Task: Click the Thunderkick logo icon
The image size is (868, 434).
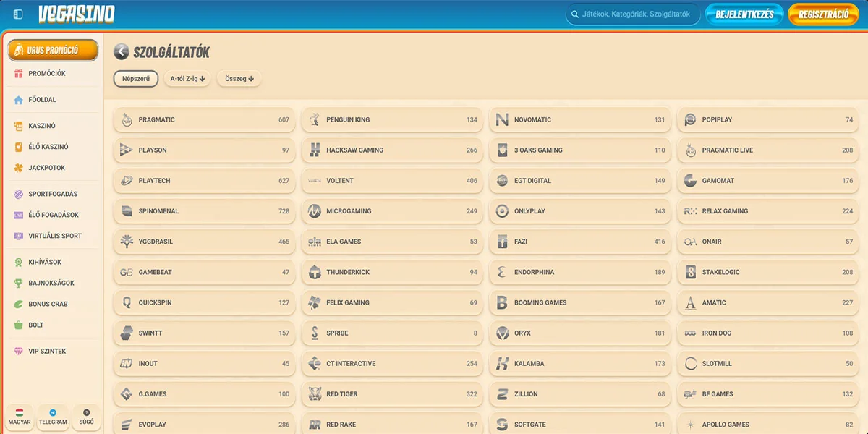Action: pyautogui.click(x=315, y=272)
